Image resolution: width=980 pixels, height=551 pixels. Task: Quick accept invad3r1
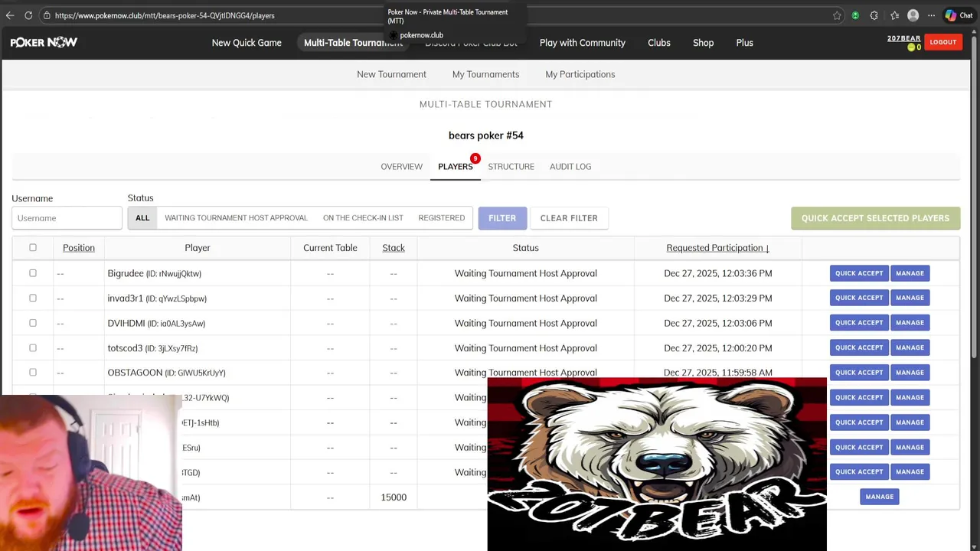pos(859,298)
